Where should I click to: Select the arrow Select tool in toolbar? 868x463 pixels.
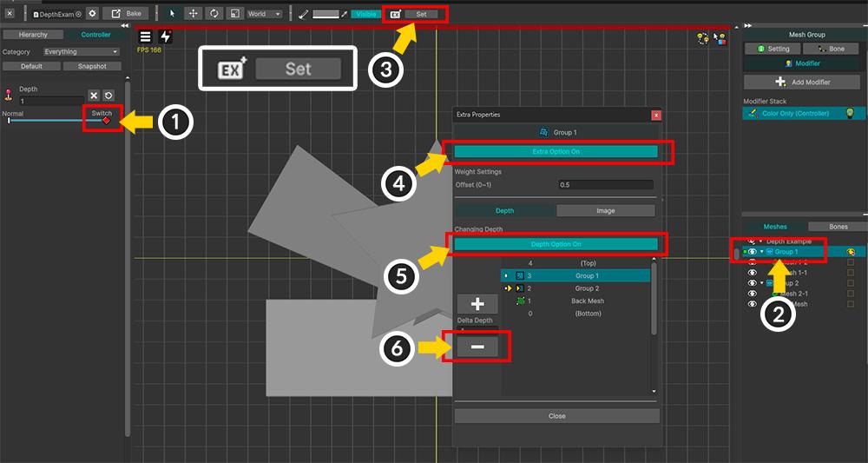(x=172, y=14)
